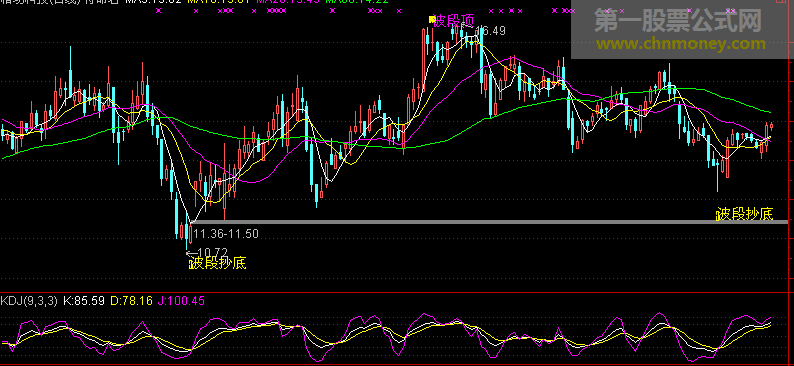Click the lowest cyan candlestick at 10.72
The height and width of the screenshot is (366, 794).
pyautogui.click(x=187, y=233)
